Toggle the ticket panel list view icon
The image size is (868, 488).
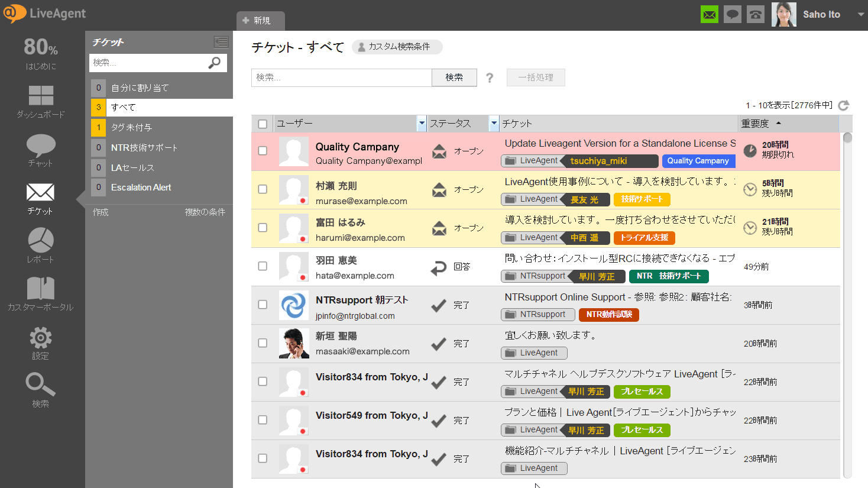221,42
